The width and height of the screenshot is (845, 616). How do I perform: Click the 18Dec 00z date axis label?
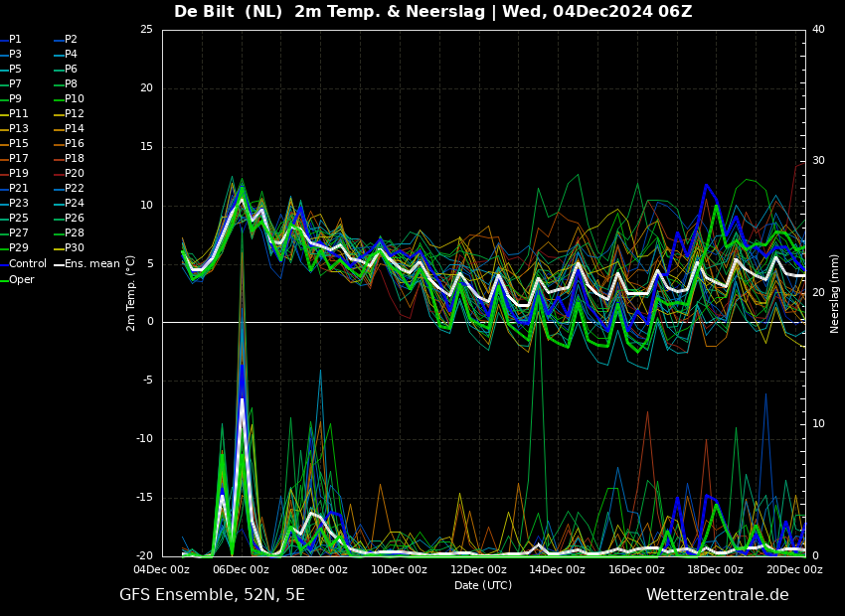click(x=715, y=569)
